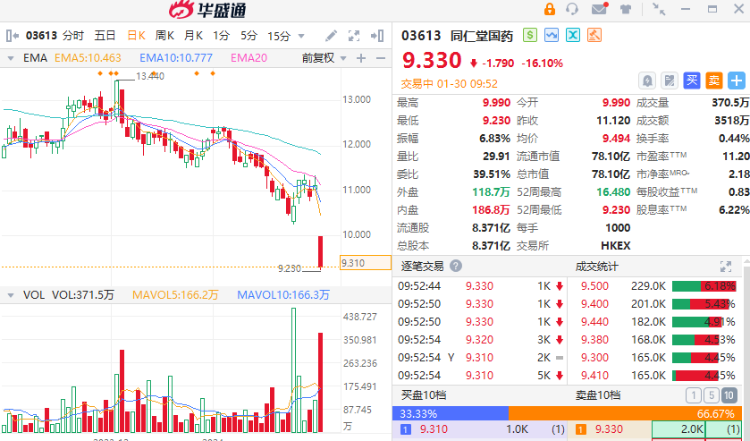
Task: Open the skin theme shirt icon
Action: click(625, 9)
